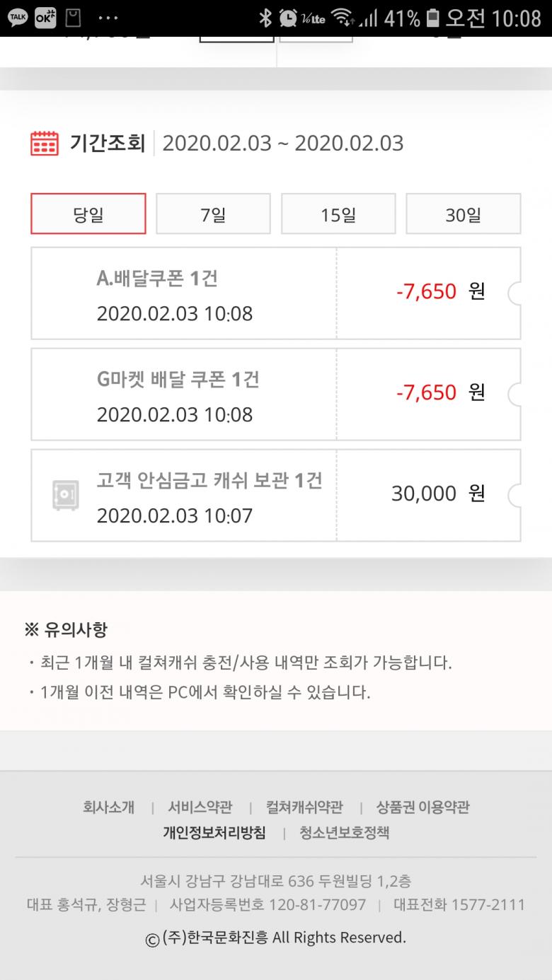Tap the battery indicator icon
Image resolution: width=552 pixels, height=980 pixels.
tap(433, 18)
